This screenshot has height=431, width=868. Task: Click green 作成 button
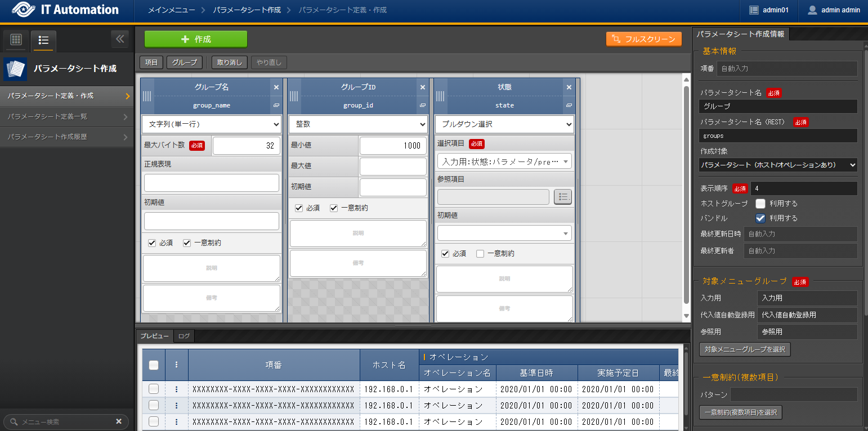(x=196, y=39)
